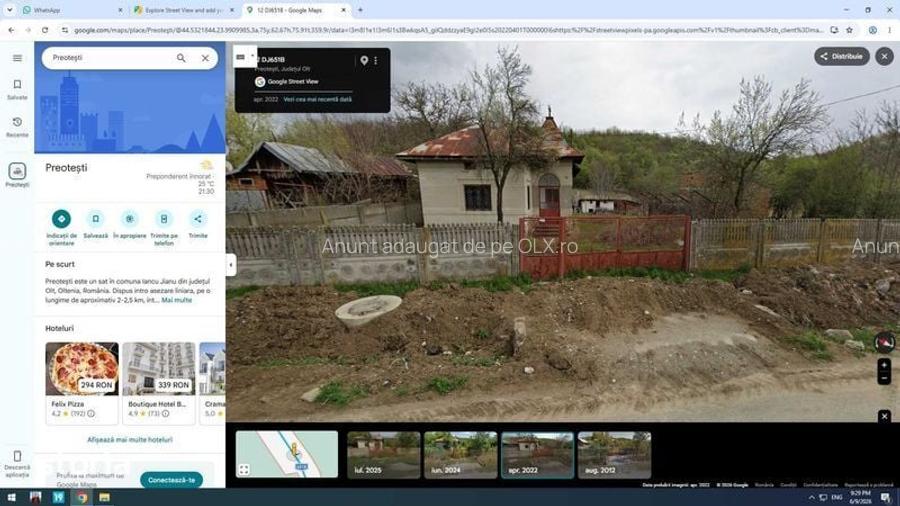Click 'Vezi cea mai recentă dată' link
Screen dimensions: 900x506
coord(317,99)
